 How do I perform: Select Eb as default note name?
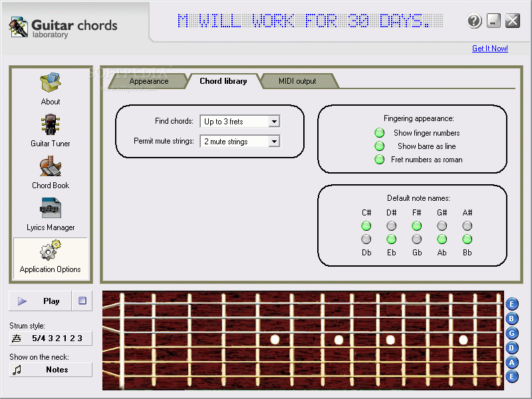pyautogui.click(x=391, y=239)
